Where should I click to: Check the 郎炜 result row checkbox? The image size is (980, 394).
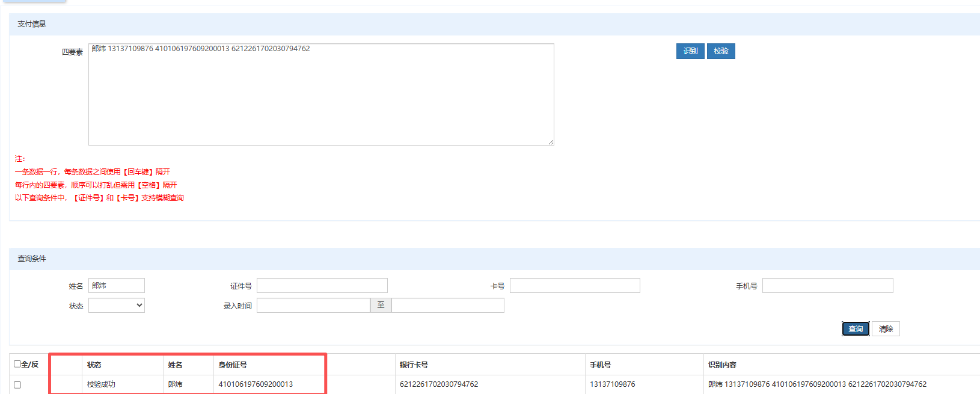[x=17, y=384]
